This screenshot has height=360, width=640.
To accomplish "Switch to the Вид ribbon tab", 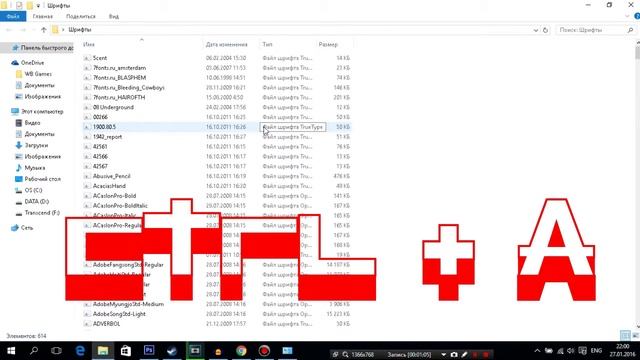I will click(114, 16).
